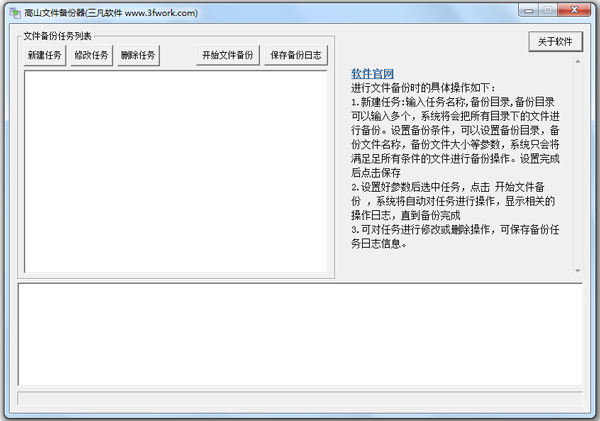
Task: Click the help panel scrollbar up arrow
Action: pos(577,62)
